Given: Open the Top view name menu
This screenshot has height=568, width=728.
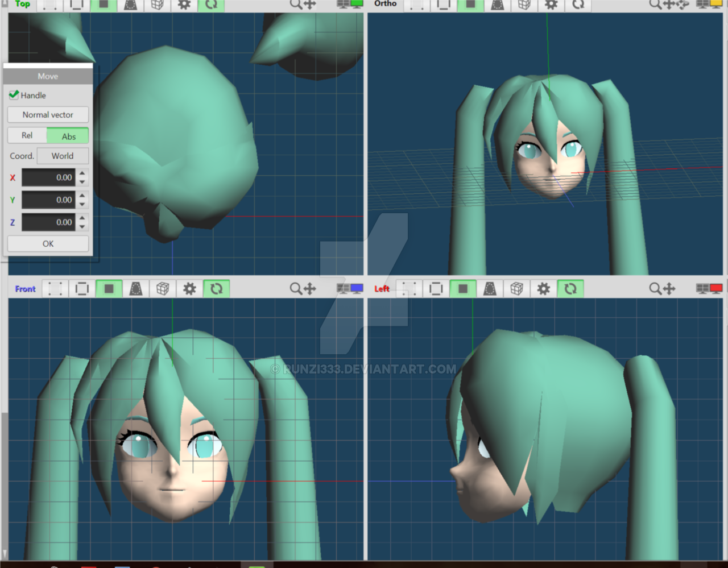Looking at the screenshot, I should [x=23, y=4].
